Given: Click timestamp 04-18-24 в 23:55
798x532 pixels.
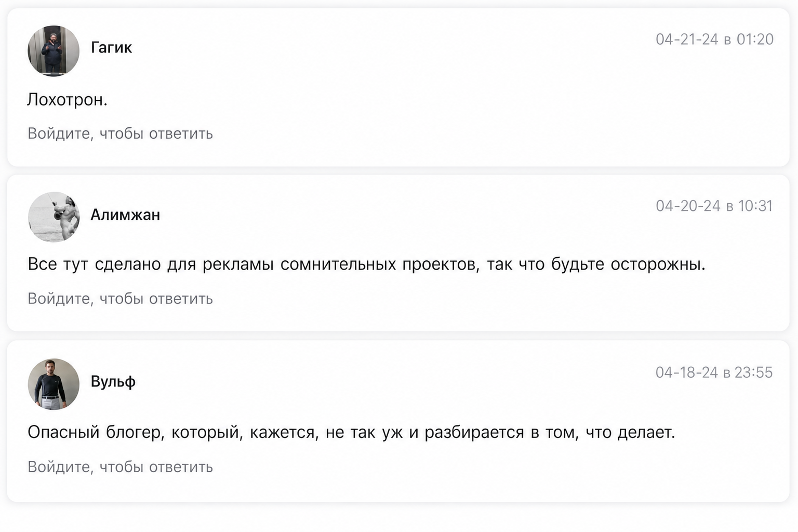Looking at the screenshot, I should coord(714,373).
